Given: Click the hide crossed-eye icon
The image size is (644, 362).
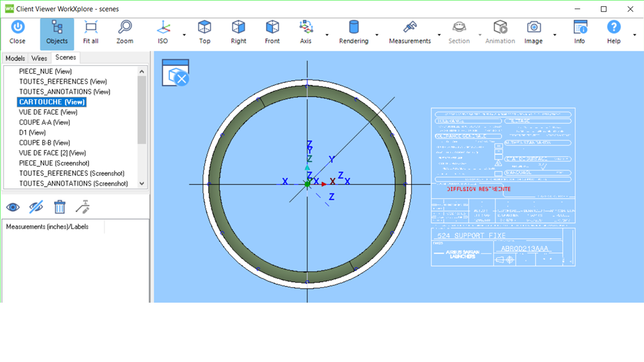Looking at the screenshot, I should pyautogui.click(x=36, y=207).
